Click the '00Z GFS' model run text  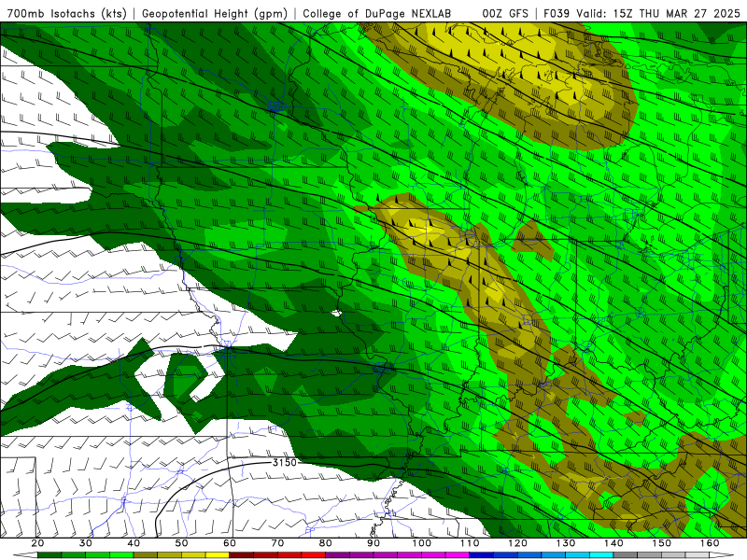pyautogui.click(x=505, y=13)
